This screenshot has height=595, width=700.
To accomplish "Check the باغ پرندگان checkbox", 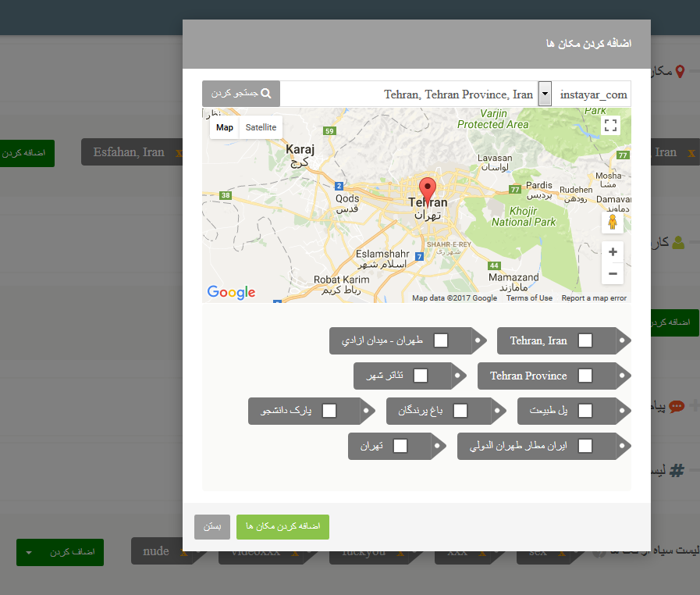I will [x=460, y=411].
